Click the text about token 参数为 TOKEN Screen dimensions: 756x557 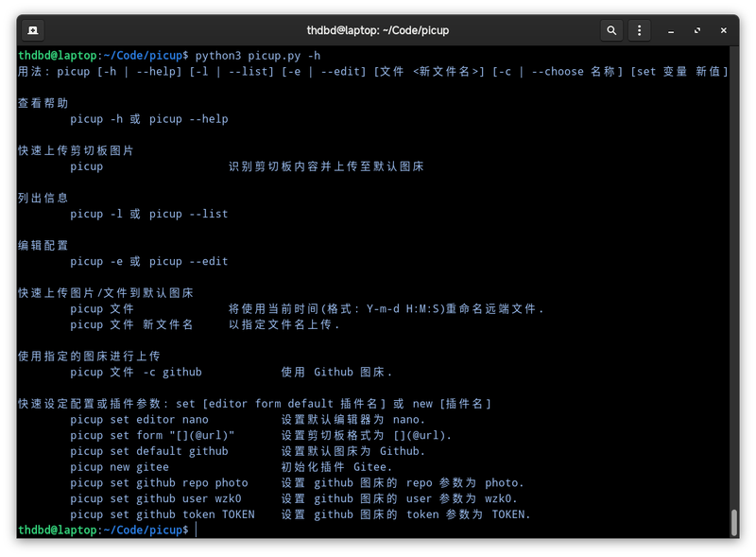(405, 514)
